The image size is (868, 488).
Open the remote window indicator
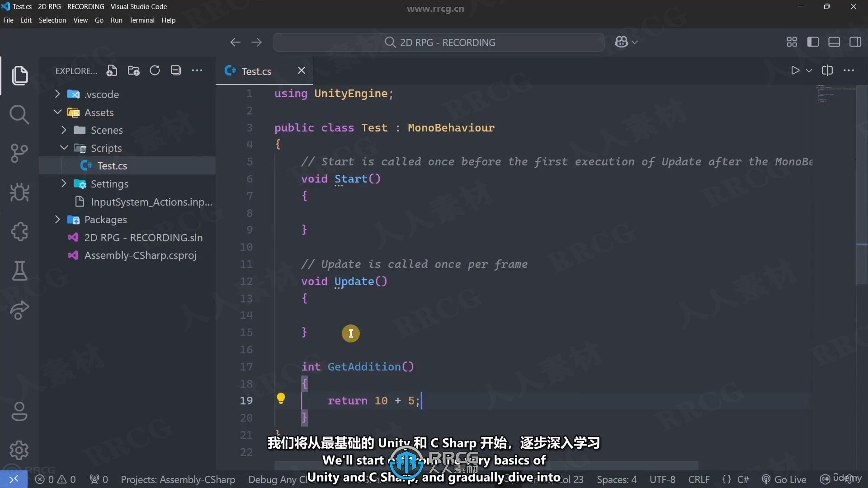pos(14,479)
